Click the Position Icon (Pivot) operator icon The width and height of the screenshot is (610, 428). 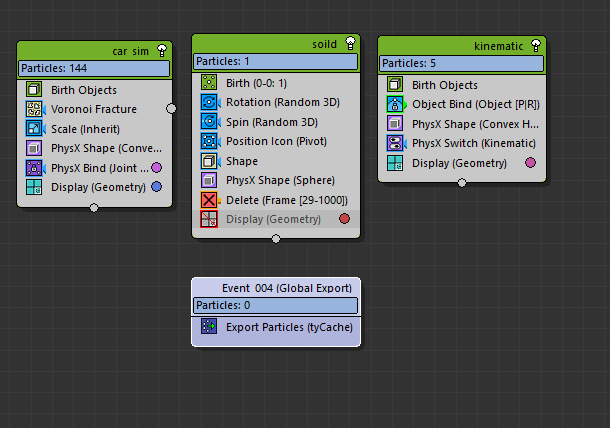[209, 141]
